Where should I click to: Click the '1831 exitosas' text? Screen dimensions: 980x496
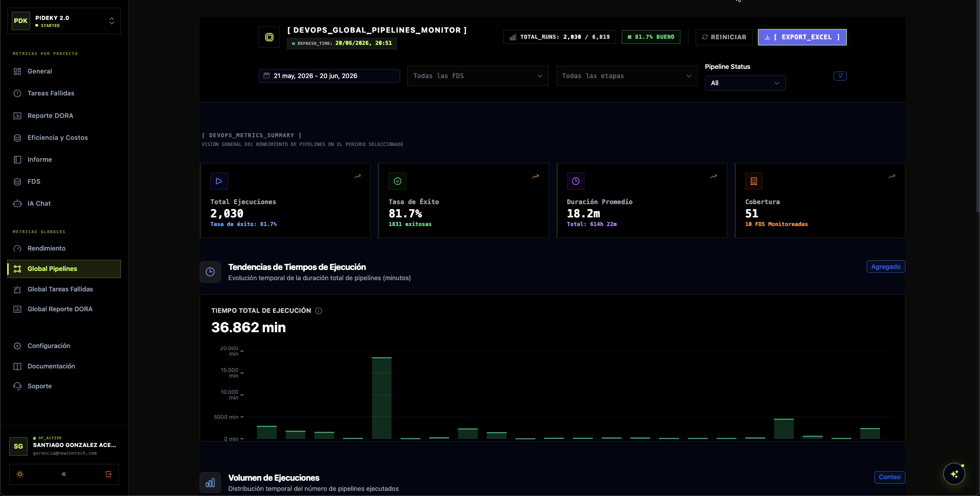pos(410,225)
